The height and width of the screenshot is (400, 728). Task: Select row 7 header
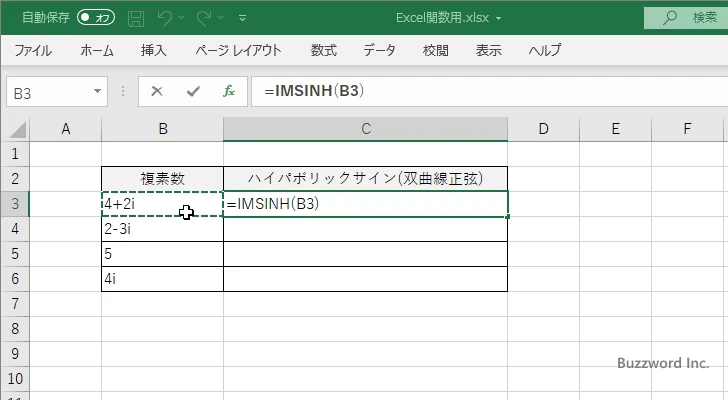tap(15, 304)
